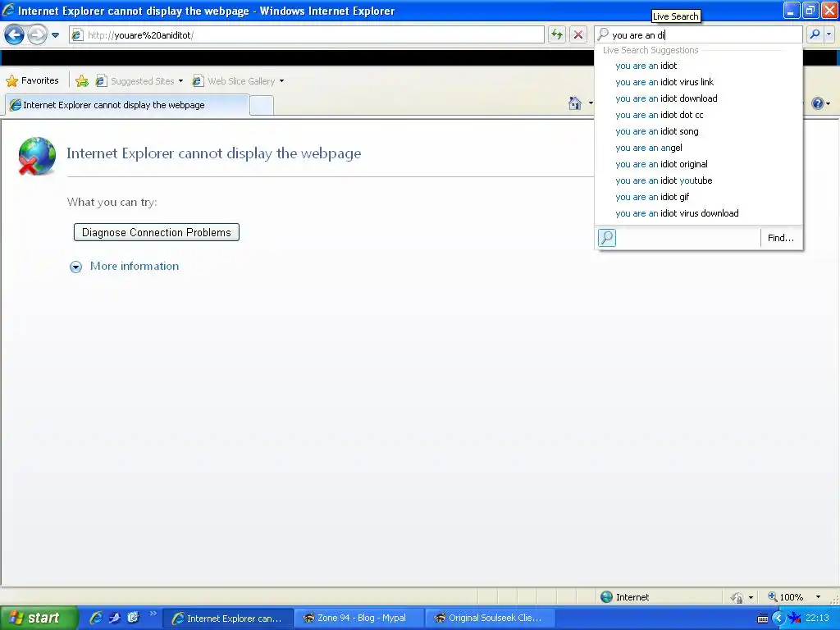Click the address bar URL field
The height and width of the screenshot is (630, 840).
tap(307, 34)
